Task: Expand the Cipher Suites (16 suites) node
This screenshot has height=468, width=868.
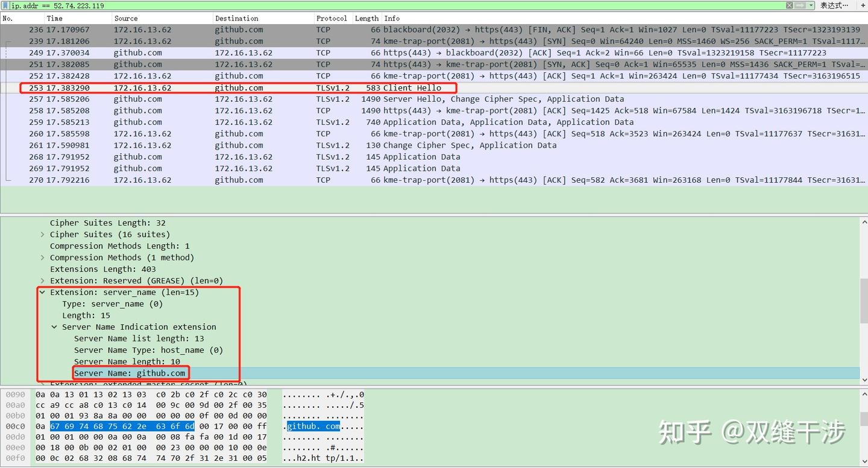Action: [42, 234]
